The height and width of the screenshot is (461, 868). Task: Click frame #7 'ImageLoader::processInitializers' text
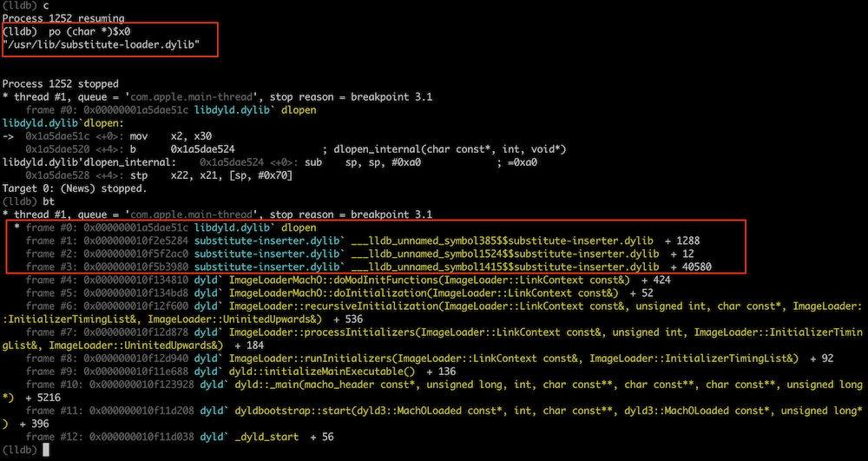pyautogui.click(x=322, y=332)
